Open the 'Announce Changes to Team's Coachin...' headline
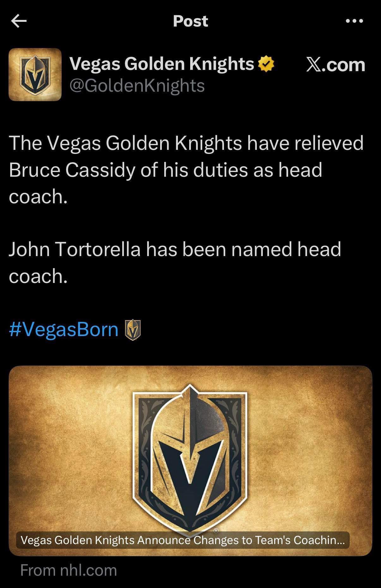 click(x=183, y=540)
